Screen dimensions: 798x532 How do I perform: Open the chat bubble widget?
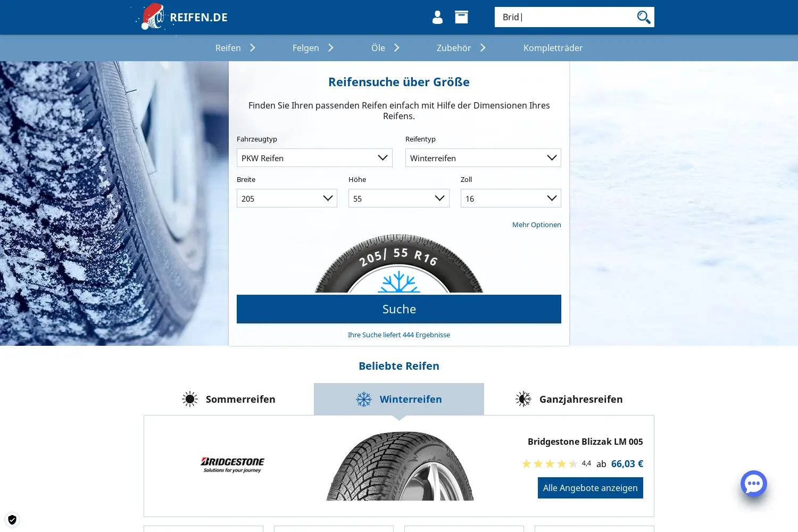pos(754,484)
